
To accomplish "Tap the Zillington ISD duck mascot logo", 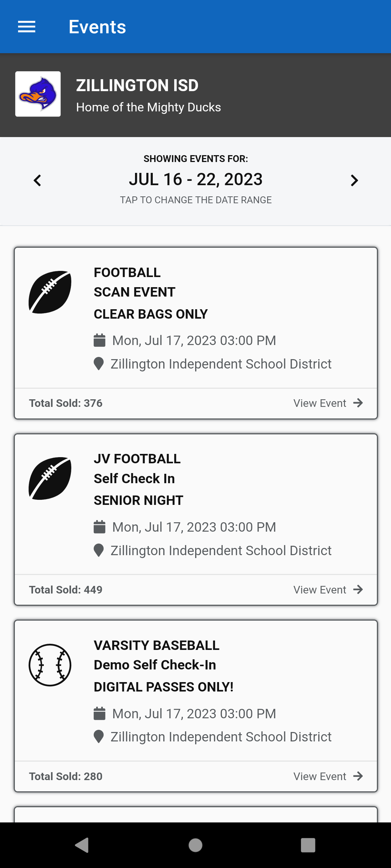I will [38, 94].
